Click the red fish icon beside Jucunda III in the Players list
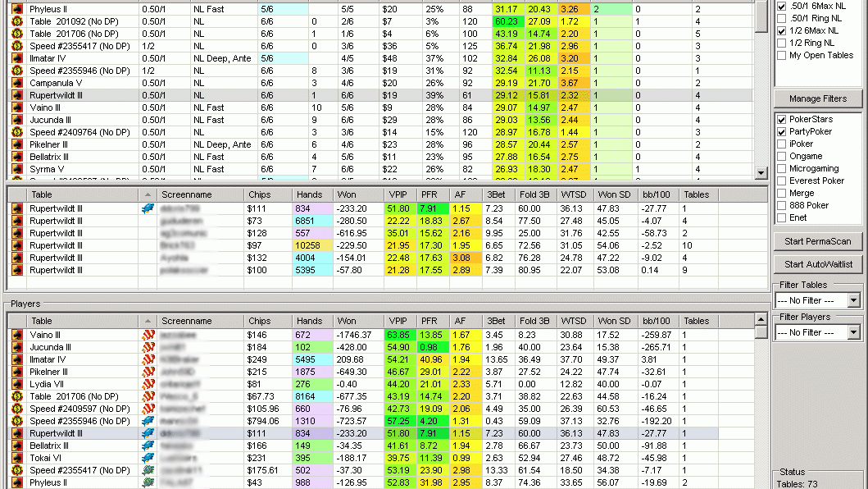 click(148, 348)
